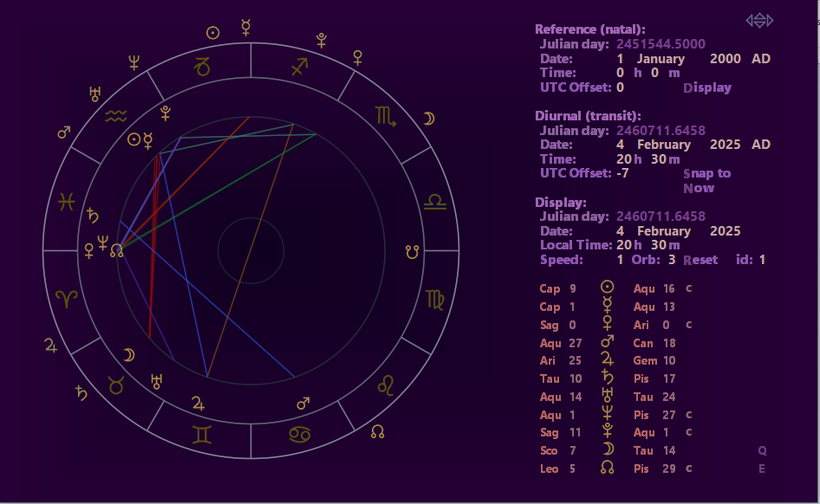Screen dimensions: 820x504
Task: Toggle the Q indicator near the Moon row
Action: pyautogui.click(x=762, y=449)
